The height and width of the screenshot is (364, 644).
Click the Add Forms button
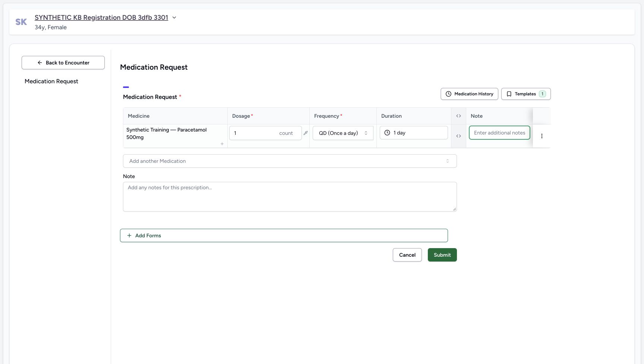(x=284, y=235)
